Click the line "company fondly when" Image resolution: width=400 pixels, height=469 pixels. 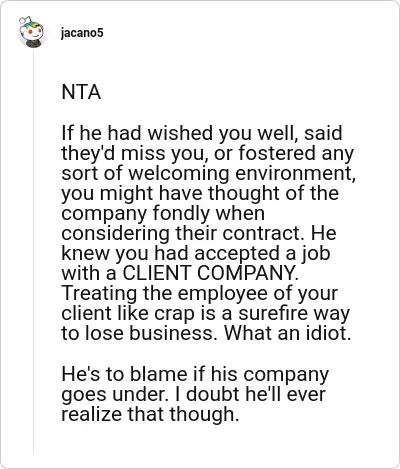(163, 214)
